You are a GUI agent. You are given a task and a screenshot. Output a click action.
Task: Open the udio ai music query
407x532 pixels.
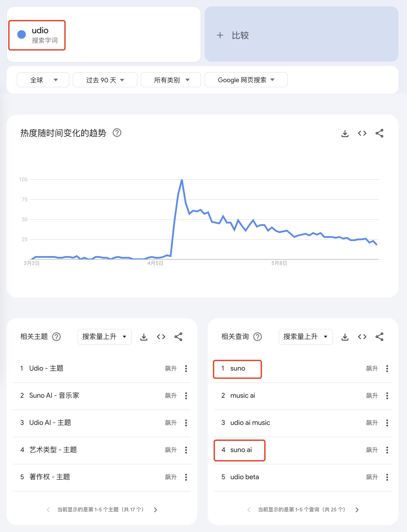tap(250, 423)
